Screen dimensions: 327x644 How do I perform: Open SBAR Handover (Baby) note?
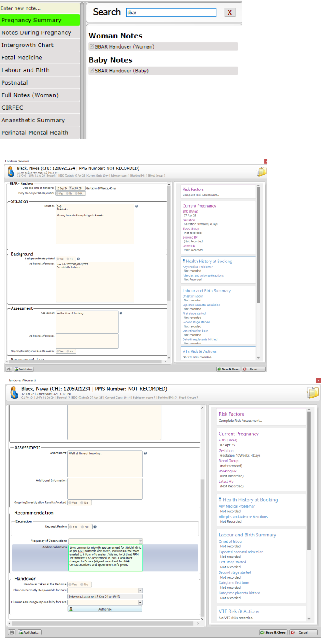(163, 71)
